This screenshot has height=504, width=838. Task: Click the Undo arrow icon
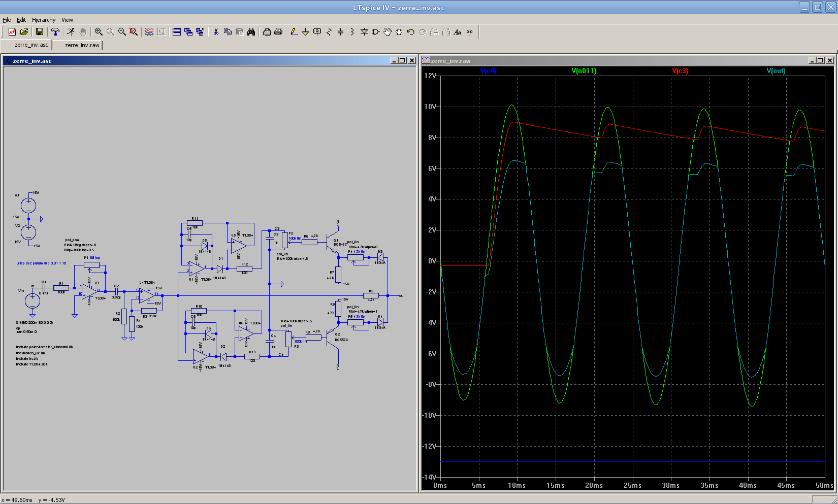(411, 31)
